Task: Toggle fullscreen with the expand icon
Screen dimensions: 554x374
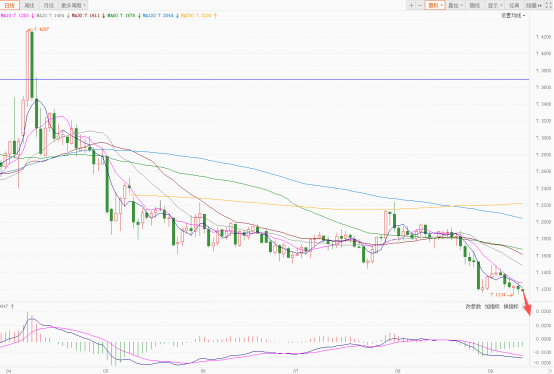Action: coord(549,5)
